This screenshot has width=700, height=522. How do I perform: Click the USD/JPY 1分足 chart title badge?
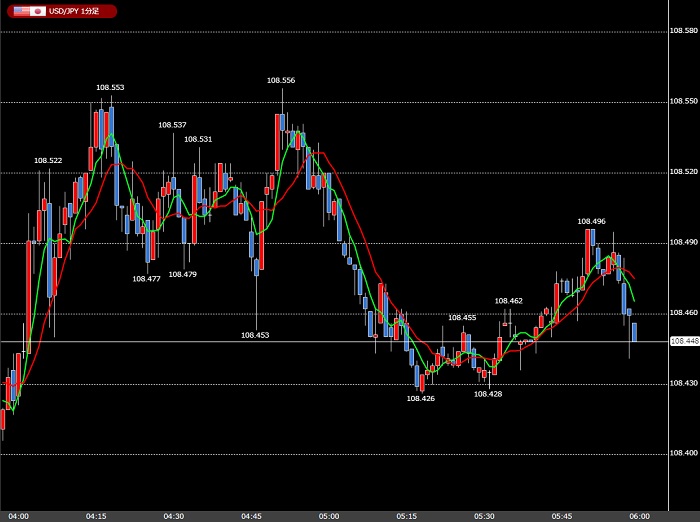click(x=62, y=11)
